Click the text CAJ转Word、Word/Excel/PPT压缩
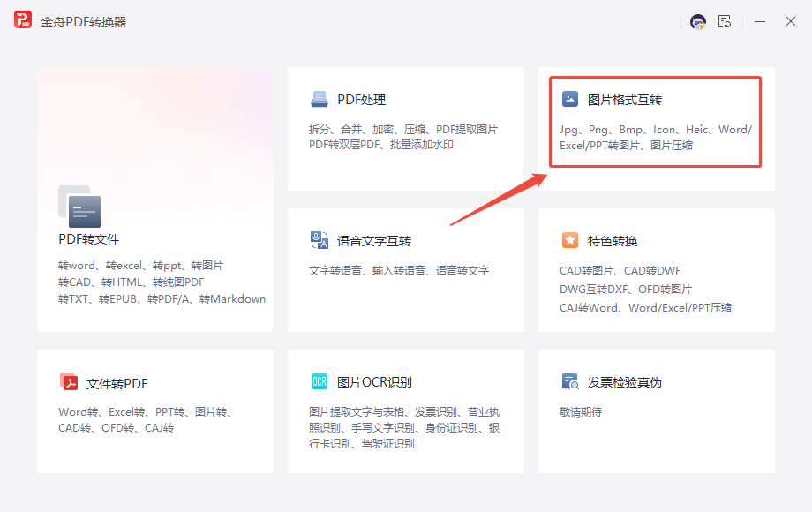Viewport: 812px width, 512px height. tap(646, 308)
